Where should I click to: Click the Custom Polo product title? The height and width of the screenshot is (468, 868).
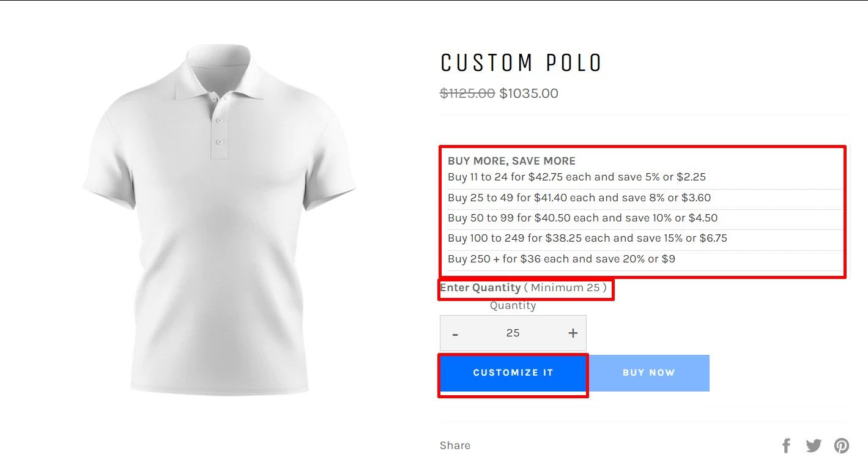521,63
